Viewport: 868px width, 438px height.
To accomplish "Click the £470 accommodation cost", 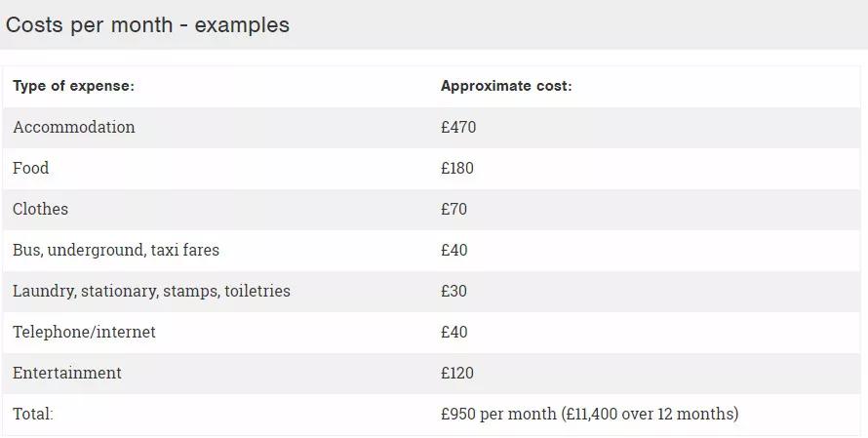I will click(x=458, y=127).
